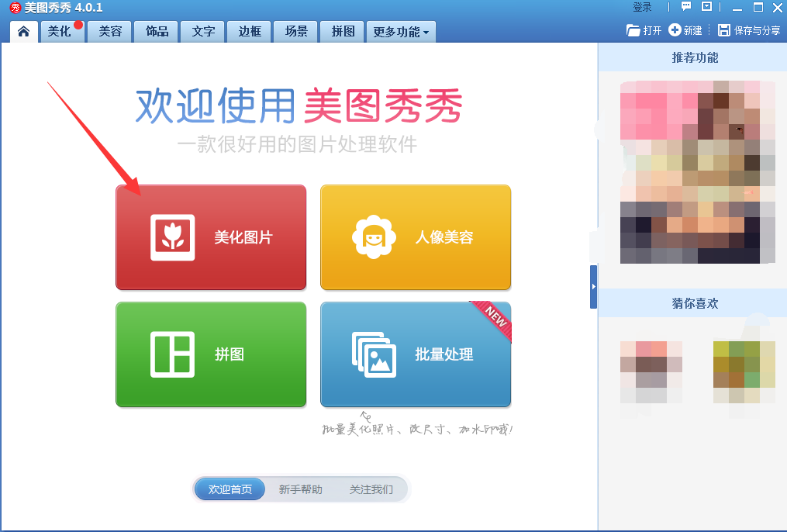Switch to 关注我们
Image resolution: width=787 pixels, height=532 pixels.
pos(371,489)
